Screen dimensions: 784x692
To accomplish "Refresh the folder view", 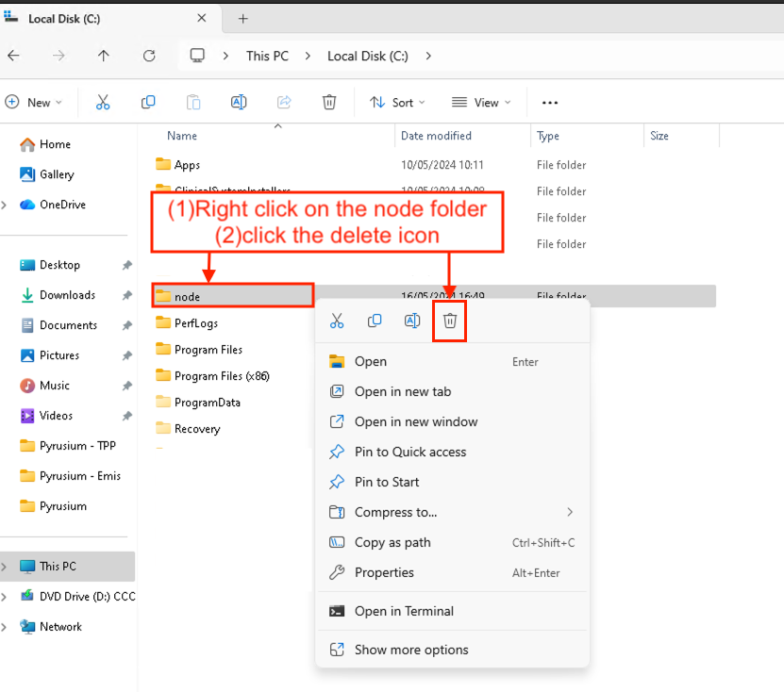I will (149, 56).
